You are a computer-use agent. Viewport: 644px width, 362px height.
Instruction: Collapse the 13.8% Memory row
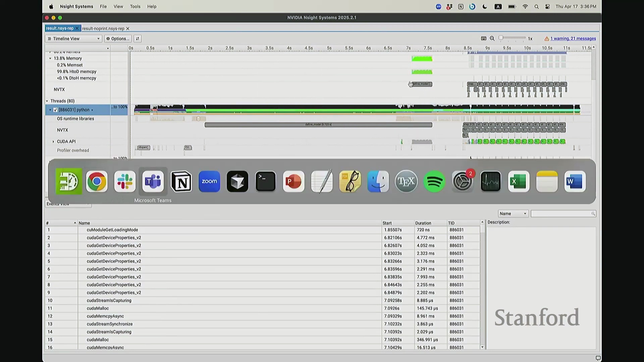(x=50, y=58)
